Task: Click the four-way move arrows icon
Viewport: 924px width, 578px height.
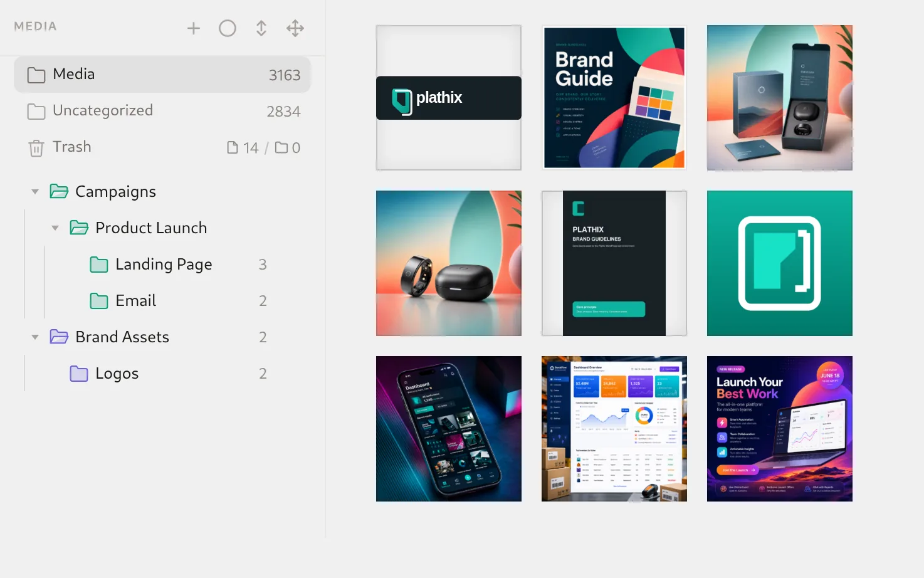Action: (295, 28)
